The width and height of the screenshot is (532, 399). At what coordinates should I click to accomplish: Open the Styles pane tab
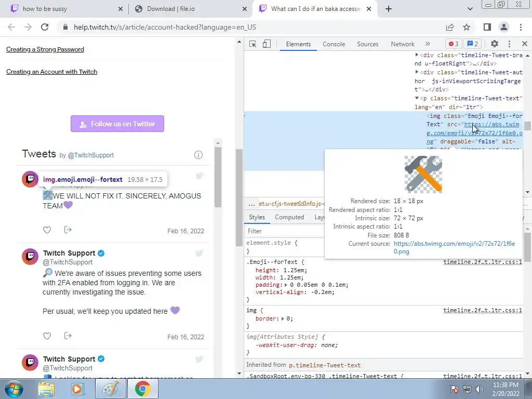click(257, 217)
